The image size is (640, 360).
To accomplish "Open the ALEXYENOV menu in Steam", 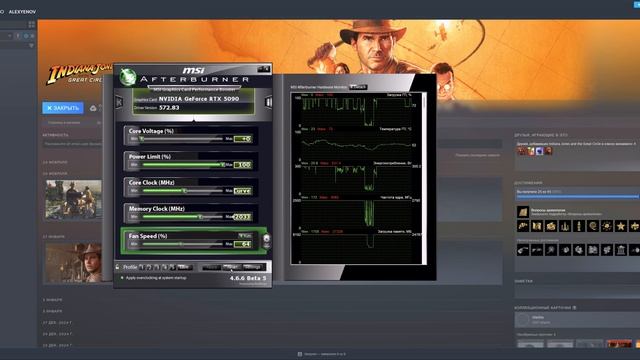I will tap(22, 12).
